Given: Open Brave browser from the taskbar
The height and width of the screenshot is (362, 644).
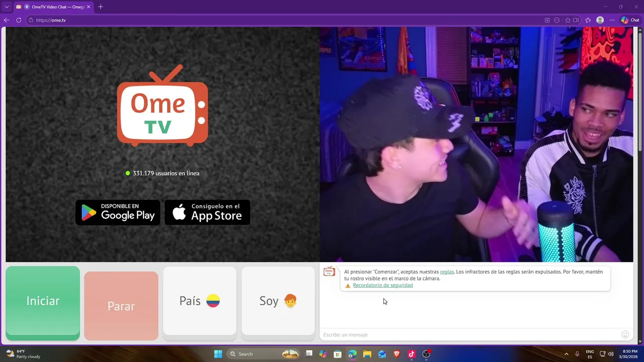Looking at the screenshot, I should 396,354.
